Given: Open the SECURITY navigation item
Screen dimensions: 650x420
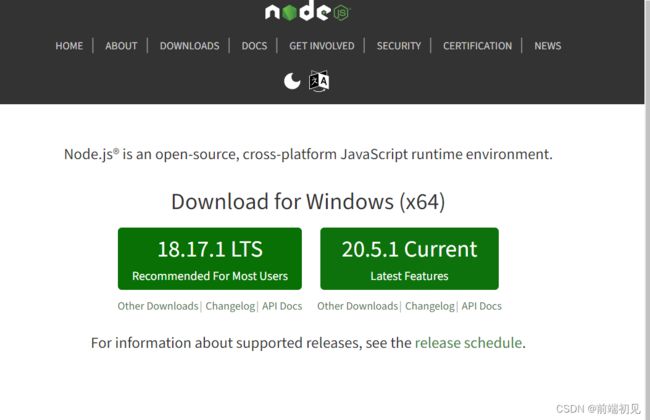Looking at the screenshot, I should point(399,46).
